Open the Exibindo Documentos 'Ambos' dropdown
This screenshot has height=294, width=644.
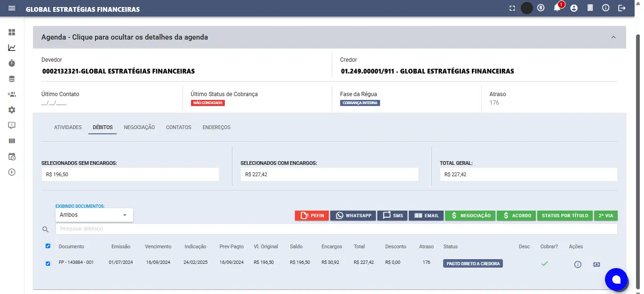pos(94,215)
